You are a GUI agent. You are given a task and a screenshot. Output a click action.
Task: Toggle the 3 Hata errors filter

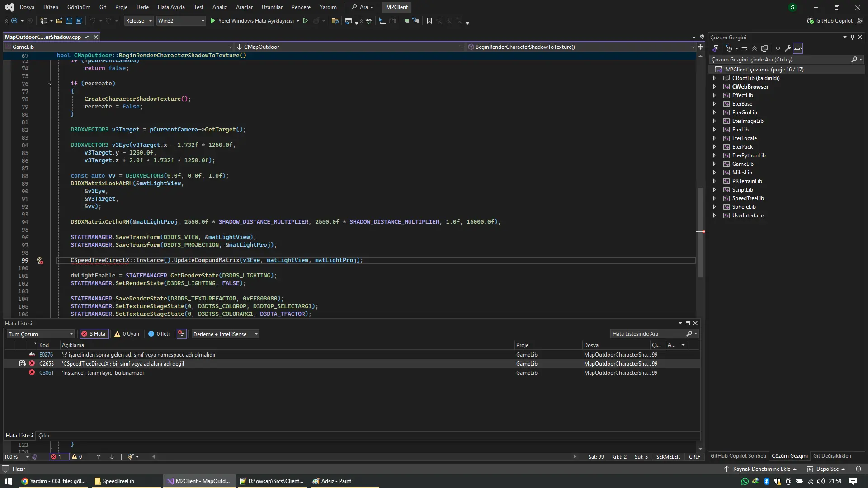[93, 334]
